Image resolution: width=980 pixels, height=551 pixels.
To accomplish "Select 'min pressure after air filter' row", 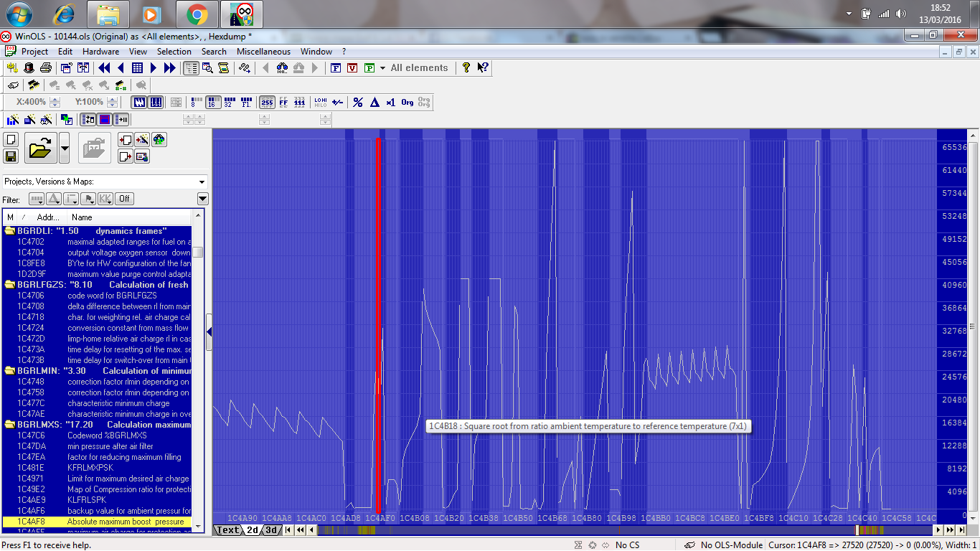I will pos(97,446).
